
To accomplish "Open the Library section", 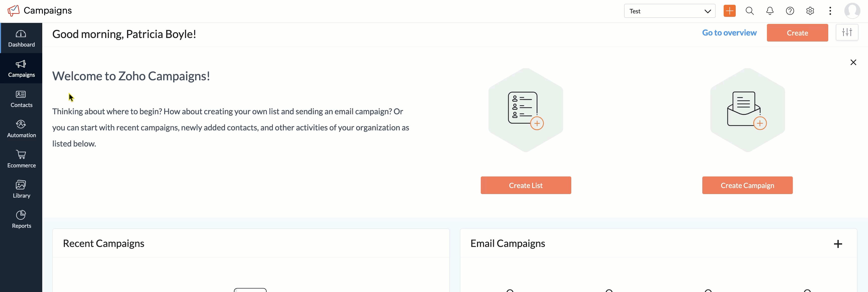I will [x=21, y=189].
